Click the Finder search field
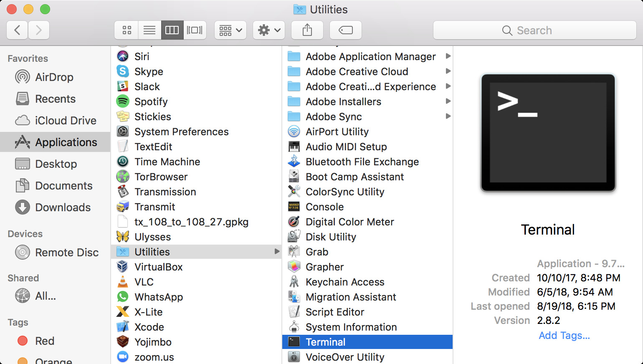Screen dimensions: 643x364 pyautogui.click(x=534, y=30)
